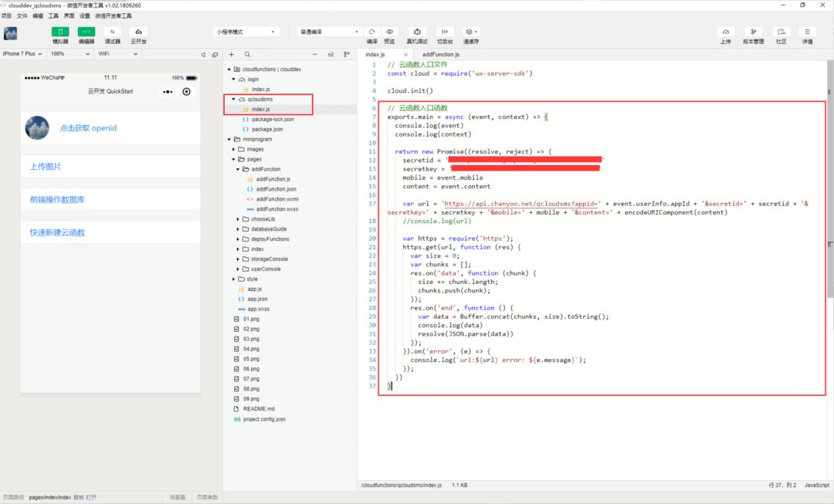The image size is (834, 504).
Task: Click 快速新建云函数 in the simulator
Action: [x=57, y=232]
